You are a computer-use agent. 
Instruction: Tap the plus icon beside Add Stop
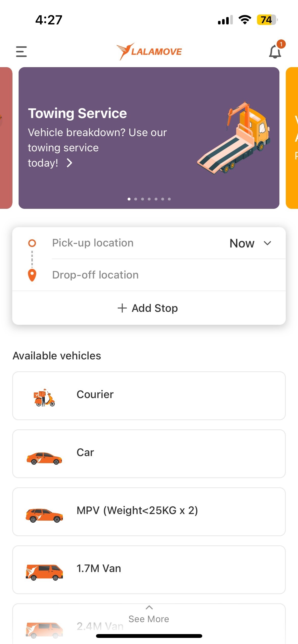(x=122, y=308)
